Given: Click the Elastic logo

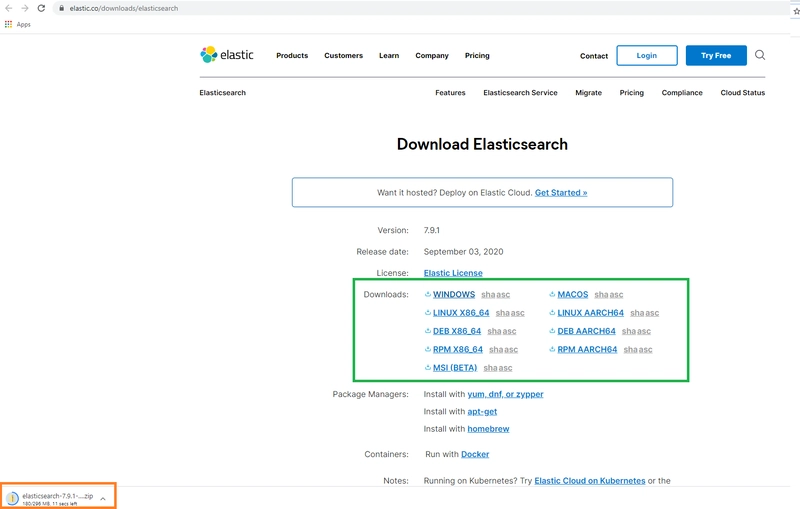Looking at the screenshot, I should (x=227, y=55).
